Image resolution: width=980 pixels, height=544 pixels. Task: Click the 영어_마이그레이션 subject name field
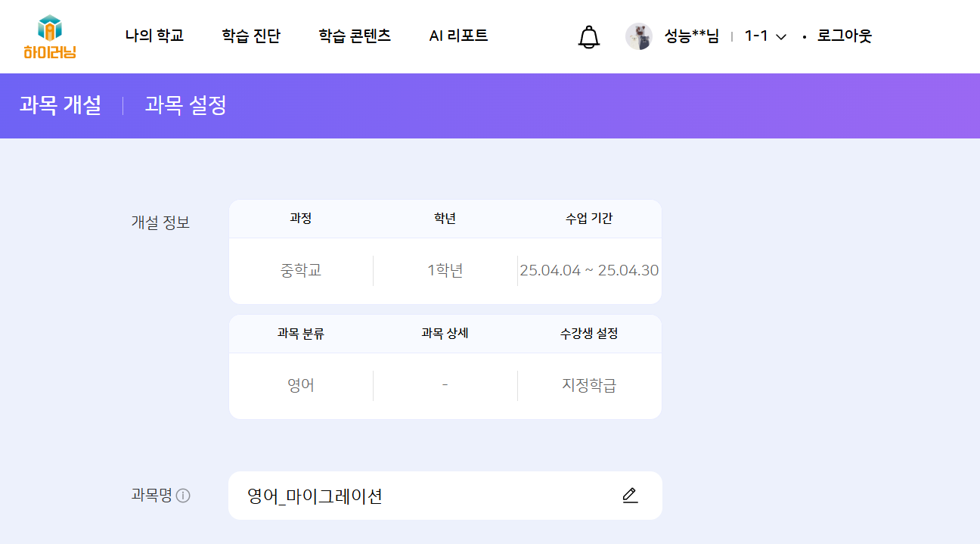(423, 496)
